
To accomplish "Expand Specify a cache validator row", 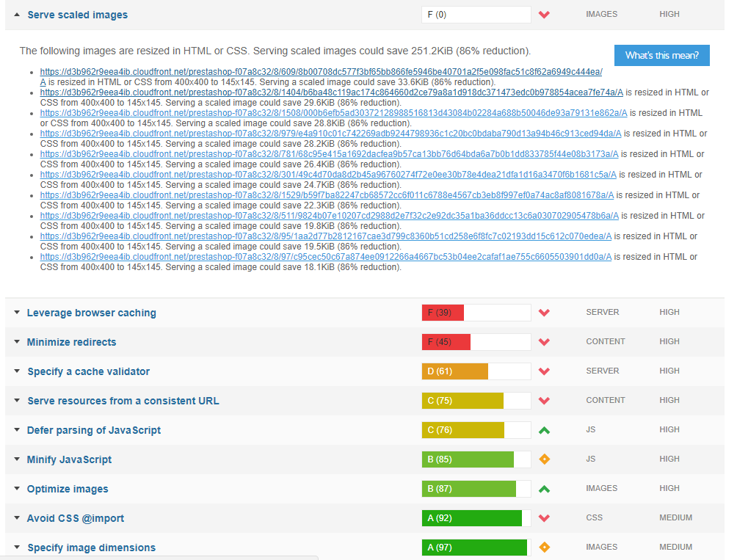I will [17, 371].
